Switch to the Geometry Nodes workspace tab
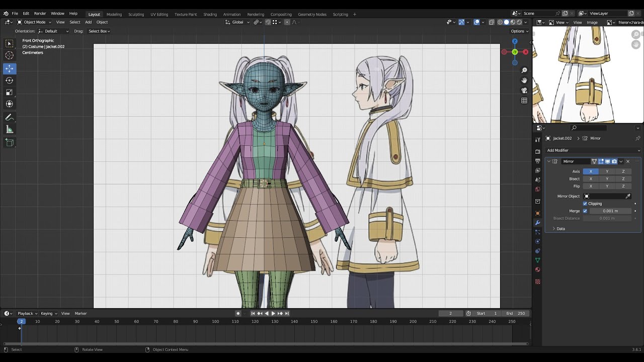The width and height of the screenshot is (644, 362). coord(312,14)
